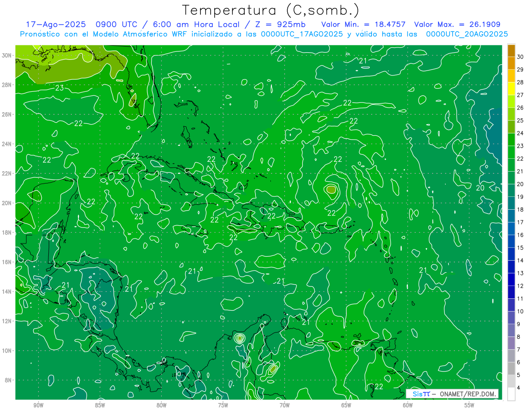Select legend value "11" on the color scale
Image resolution: width=532 pixels, height=411 pixels.
click(x=520, y=299)
